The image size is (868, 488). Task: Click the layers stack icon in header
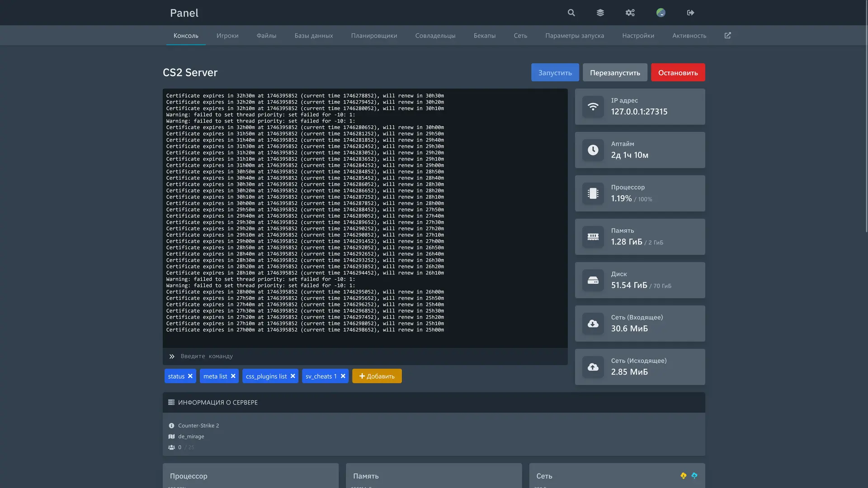(x=600, y=13)
